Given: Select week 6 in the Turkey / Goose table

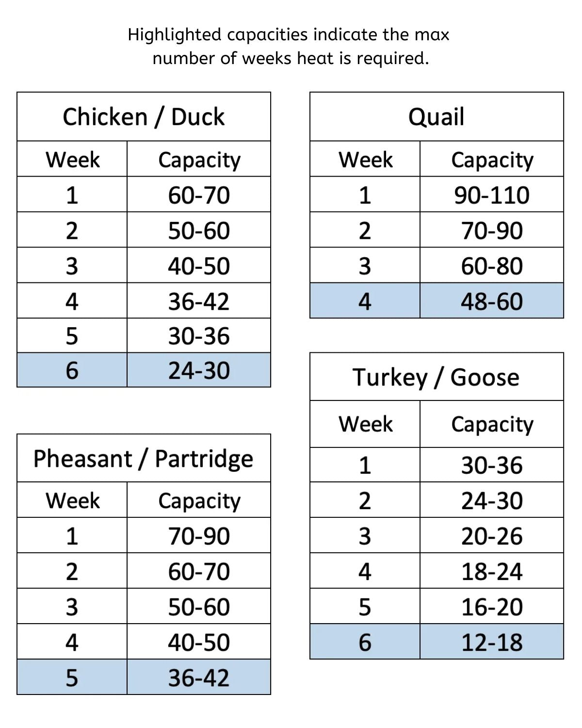Looking at the screenshot, I should click(x=365, y=642).
